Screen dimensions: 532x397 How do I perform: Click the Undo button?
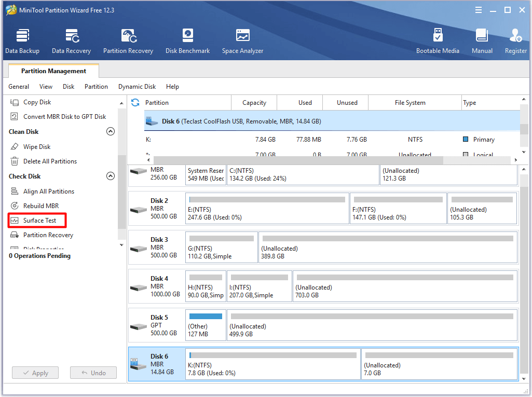[93, 373]
